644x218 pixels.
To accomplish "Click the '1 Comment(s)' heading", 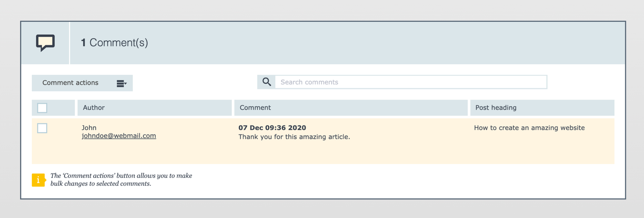I will coord(114,43).
